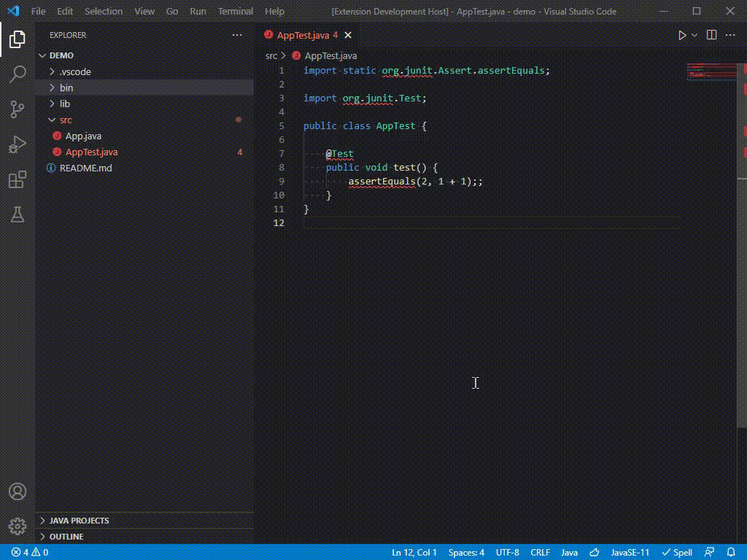Image resolution: width=747 pixels, height=560 pixels.
Task: Open Source Control view in activity bar
Action: click(17, 109)
